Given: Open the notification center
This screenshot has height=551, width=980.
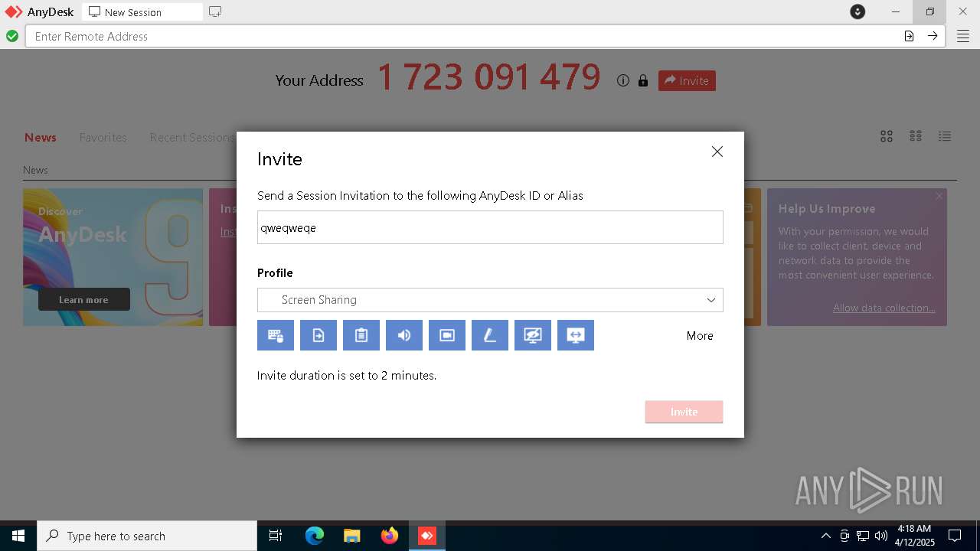Looking at the screenshot, I should click(955, 536).
